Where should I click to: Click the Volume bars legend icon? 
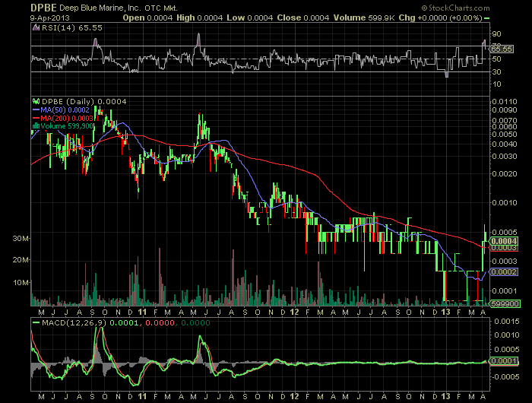pos(36,126)
